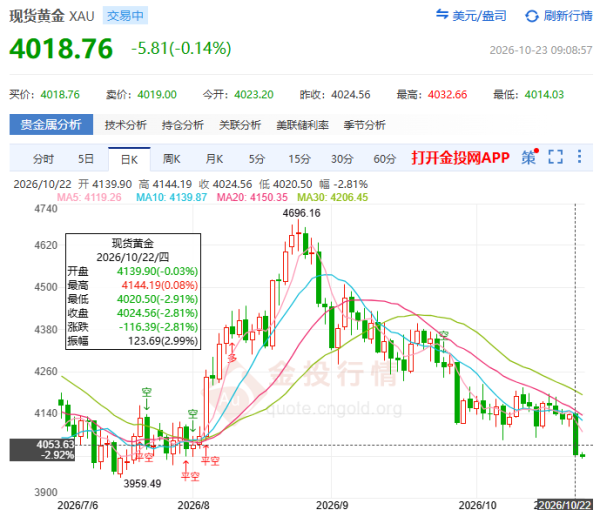Open the 打开金投网APP link
600x510 pixels.
(460, 157)
